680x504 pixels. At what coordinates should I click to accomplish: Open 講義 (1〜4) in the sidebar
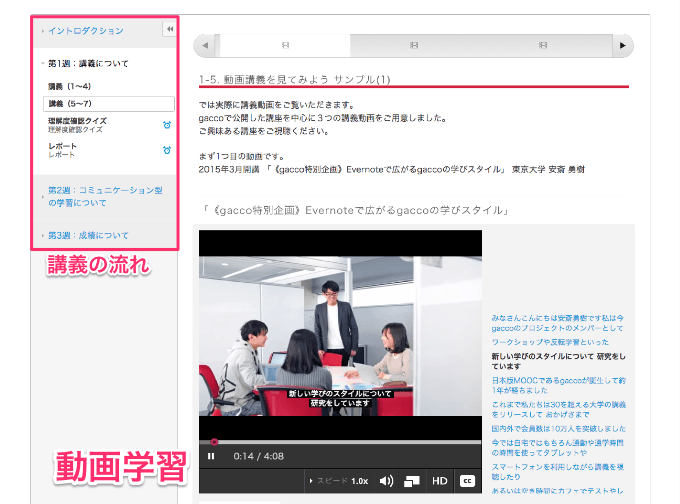click(70, 87)
